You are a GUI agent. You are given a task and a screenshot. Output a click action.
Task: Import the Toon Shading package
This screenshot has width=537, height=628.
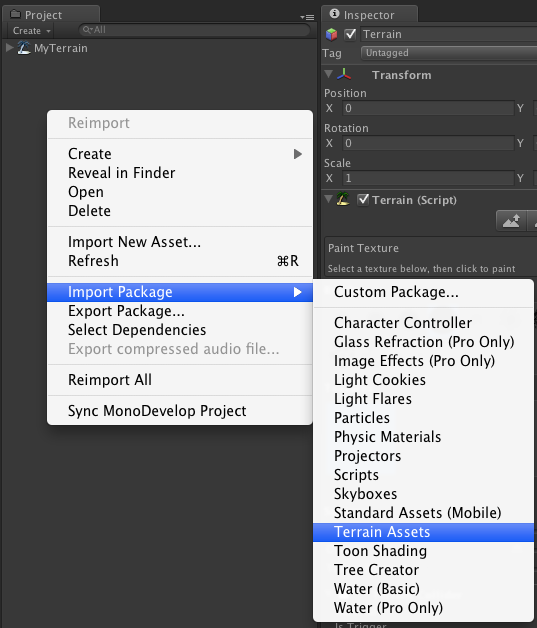[423, 551]
